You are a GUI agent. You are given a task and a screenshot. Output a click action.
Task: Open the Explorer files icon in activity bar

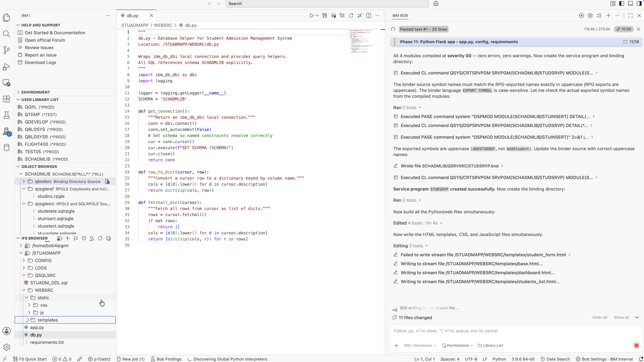pos(7,18)
